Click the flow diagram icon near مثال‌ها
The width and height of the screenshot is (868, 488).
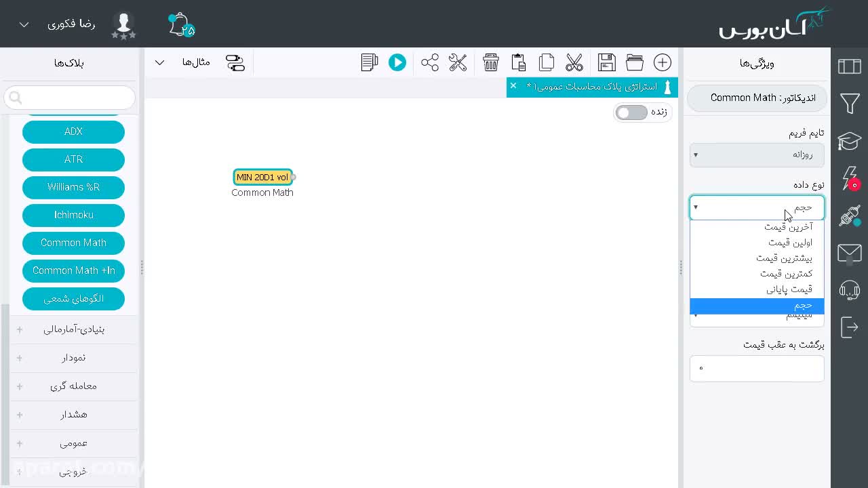pyautogui.click(x=235, y=62)
